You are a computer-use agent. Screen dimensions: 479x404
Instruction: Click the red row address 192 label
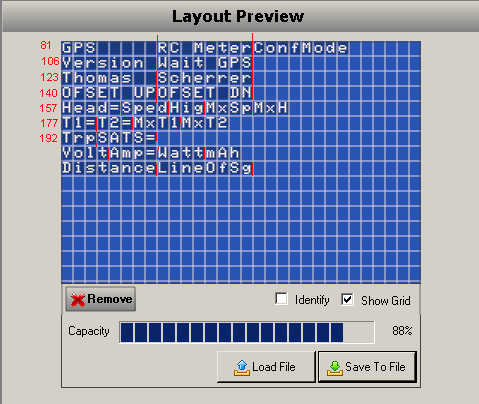pos(49,138)
